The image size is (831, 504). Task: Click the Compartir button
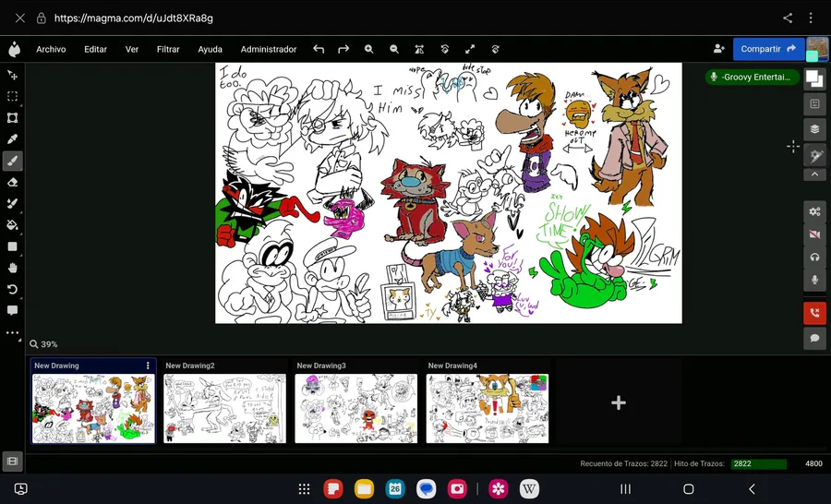pos(768,49)
